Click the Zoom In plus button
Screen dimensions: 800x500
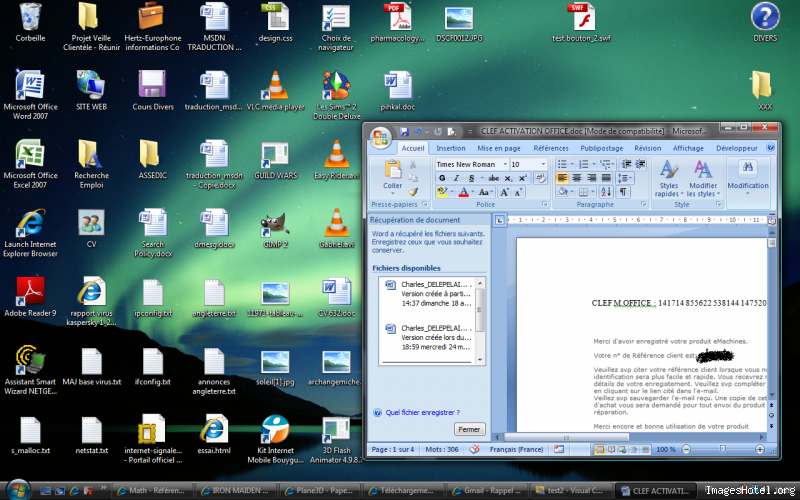(x=760, y=449)
